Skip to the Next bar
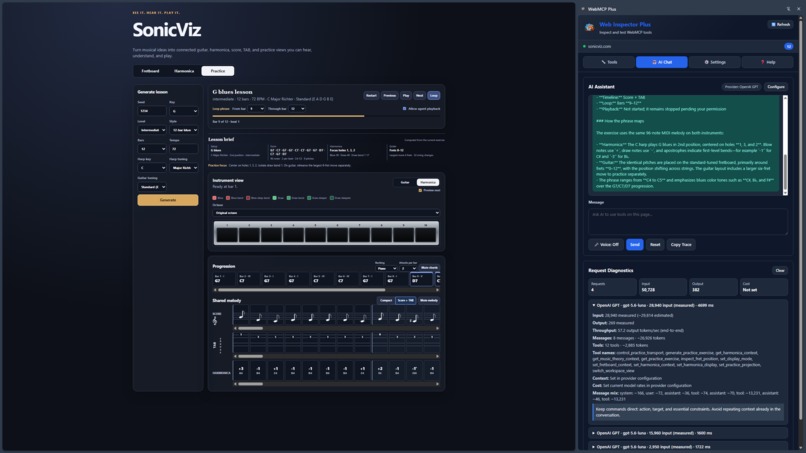The image size is (806, 453). point(419,96)
